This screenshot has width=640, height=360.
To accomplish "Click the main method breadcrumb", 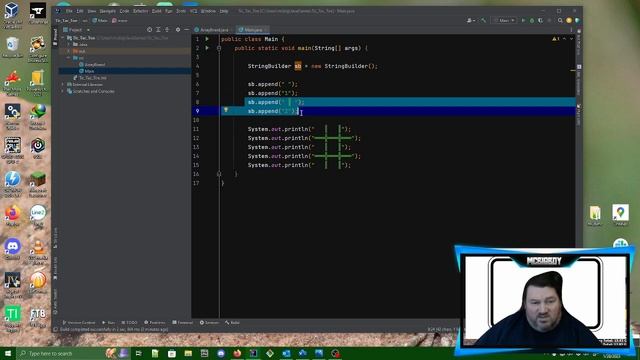I will [x=120, y=20].
